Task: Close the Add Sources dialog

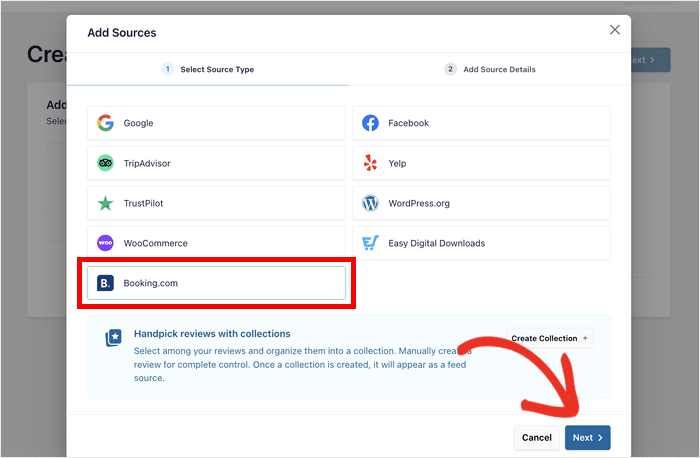Action: tap(615, 30)
